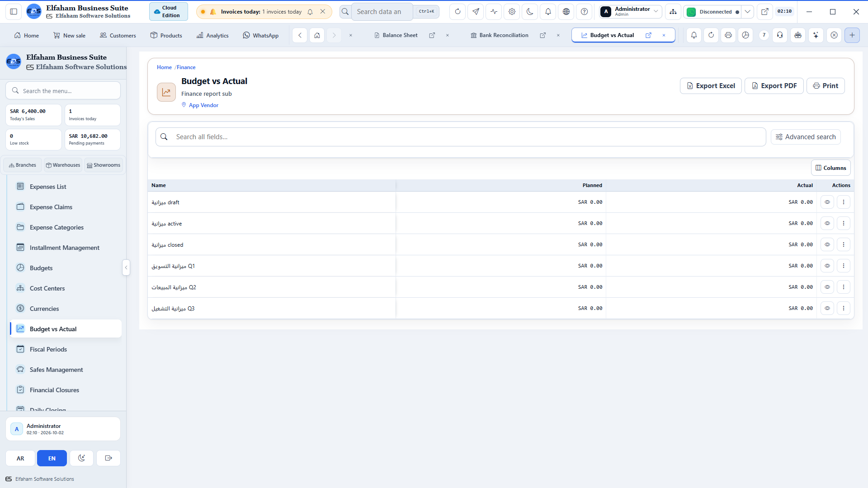Viewport: 868px width, 488px height.
Task: Toggle dark mode moon icon in top bar
Action: tap(530, 12)
